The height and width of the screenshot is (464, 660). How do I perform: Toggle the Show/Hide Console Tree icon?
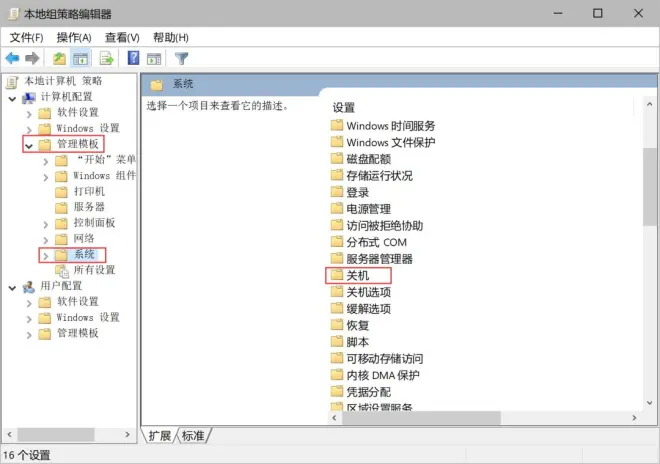click(80, 59)
